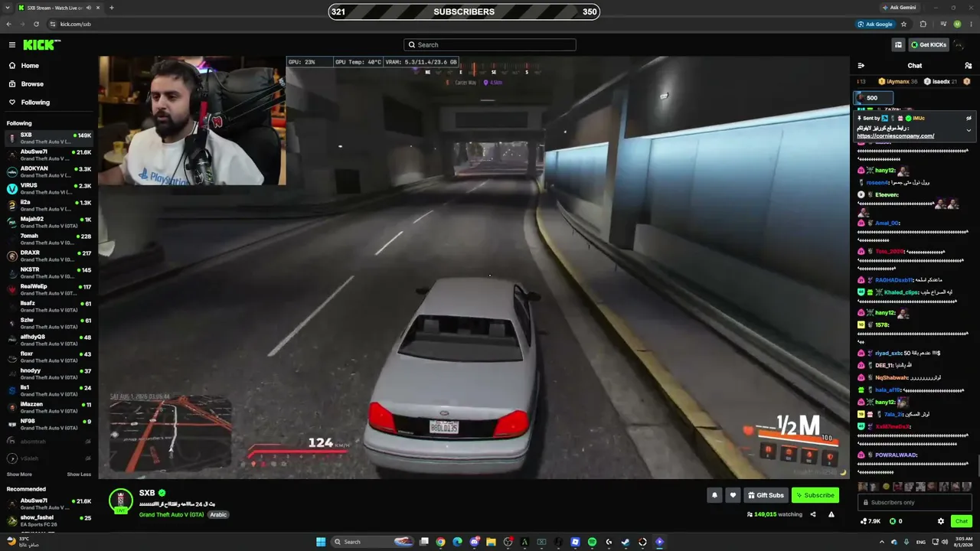Open the Windows Start menu
Viewport: 980px width, 551px height.
point(320,542)
